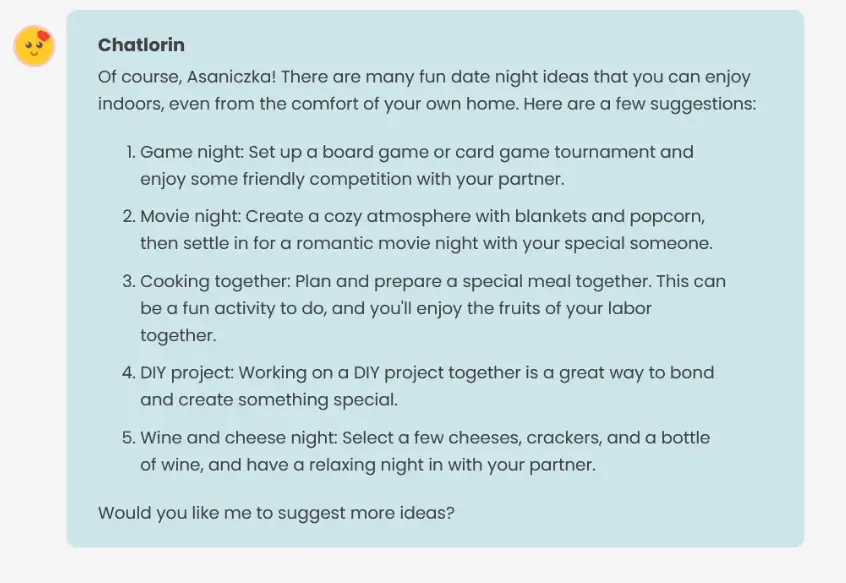
Task: Click the greeting text mentioning Asaniczka
Action: click(x=423, y=77)
